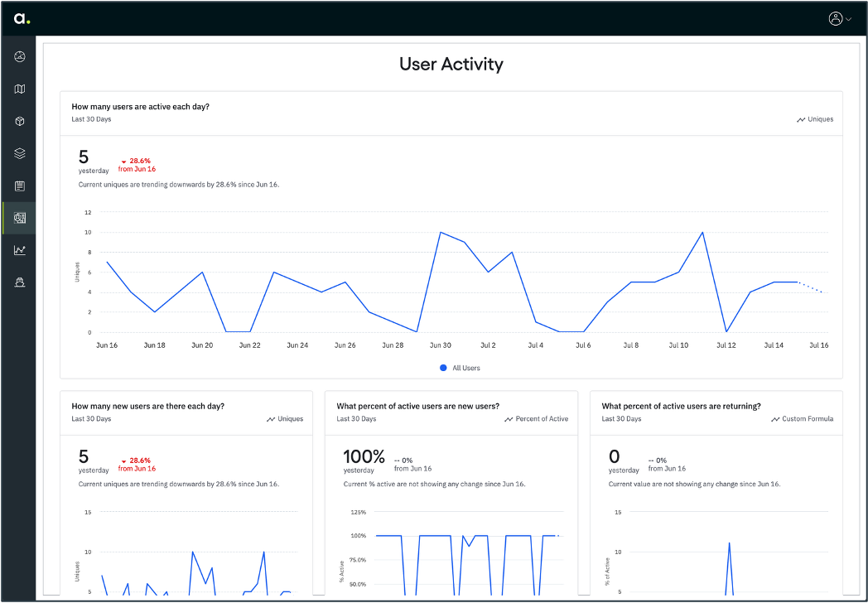Click 'How many new users are there each day?' title
868x603 pixels.
[147, 407]
